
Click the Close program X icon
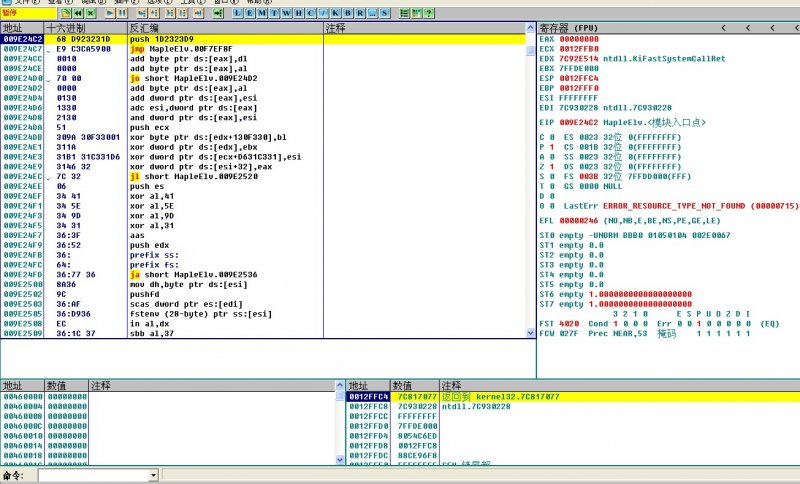point(91,15)
